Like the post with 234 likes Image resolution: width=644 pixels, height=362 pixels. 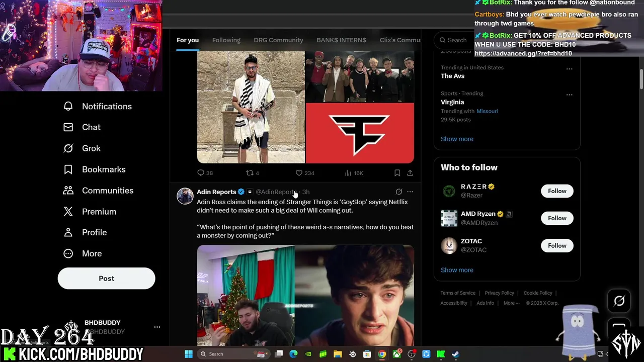[299, 173]
